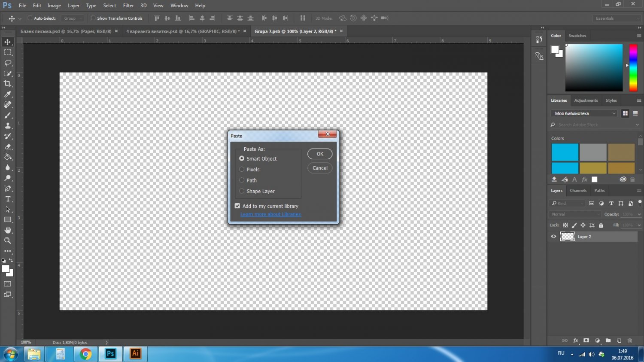The height and width of the screenshot is (362, 644).
Task: Select the History Brush tool
Action: coord(8,136)
